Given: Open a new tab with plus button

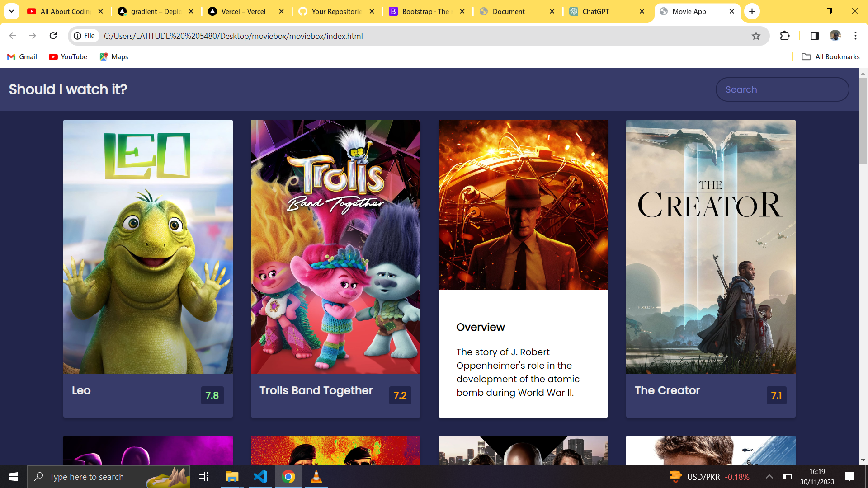Looking at the screenshot, I should click(752, 11).
